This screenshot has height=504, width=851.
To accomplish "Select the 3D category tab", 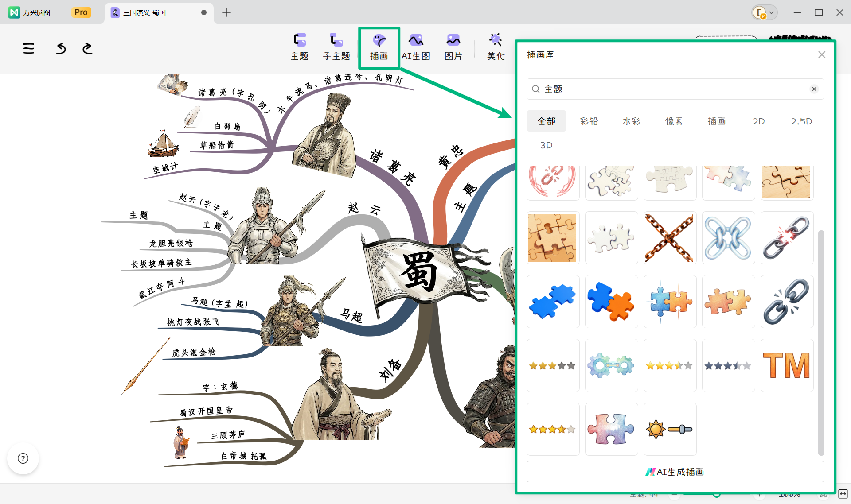I will (x=547, y=145).
